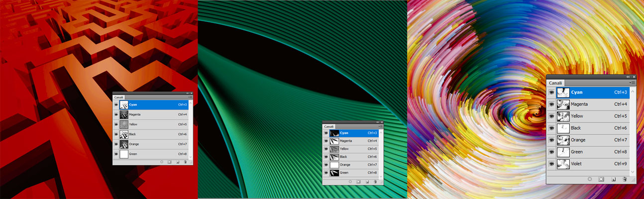
Task: Load channel as selection in the green waves panel
Action: [x=350, y=182]
